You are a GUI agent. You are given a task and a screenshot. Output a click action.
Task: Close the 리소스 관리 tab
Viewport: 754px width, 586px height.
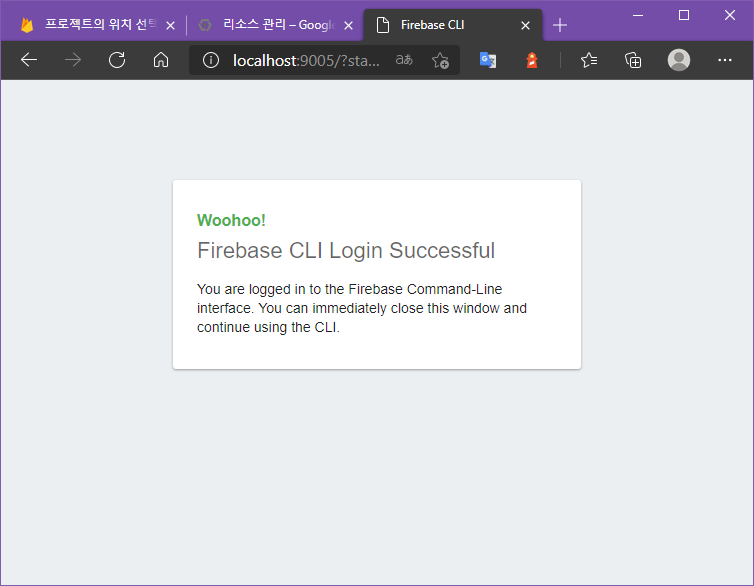click(x=349, y=25)
